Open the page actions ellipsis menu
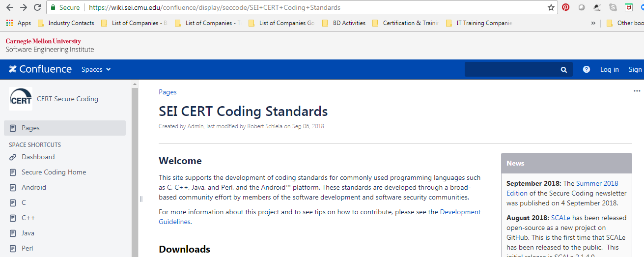The image size is (644, 257). [x=637, y=91]
